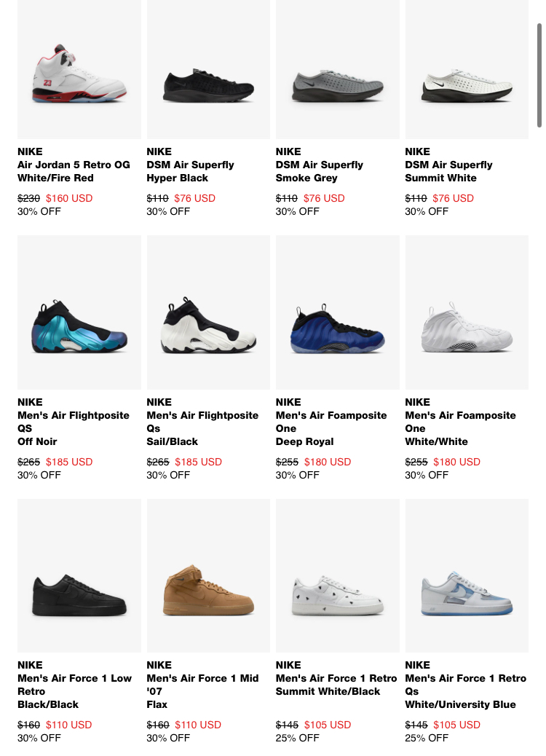Open Men's Air Foamposite One Deep Royal link
Image resolution: width=546 pixels, height=756 pixels.
[331, 428]
